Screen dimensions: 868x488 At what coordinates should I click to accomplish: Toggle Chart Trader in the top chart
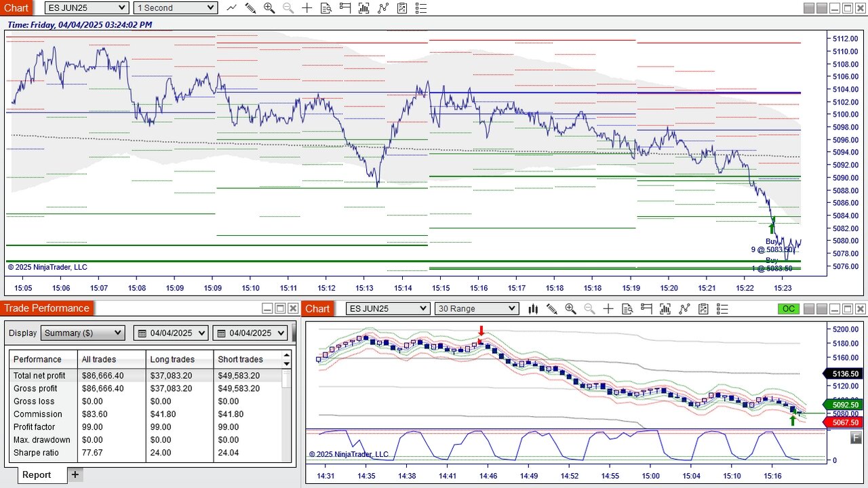point(345,7)
